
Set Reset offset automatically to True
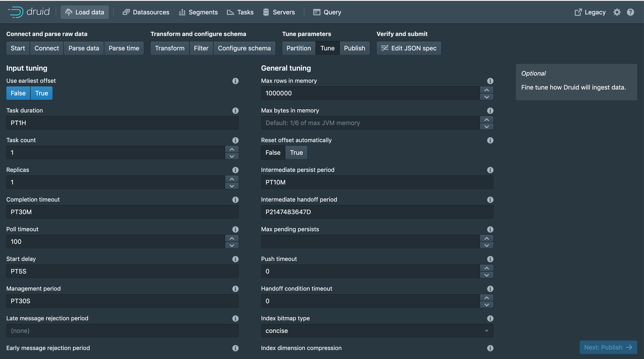pos(296,153)
